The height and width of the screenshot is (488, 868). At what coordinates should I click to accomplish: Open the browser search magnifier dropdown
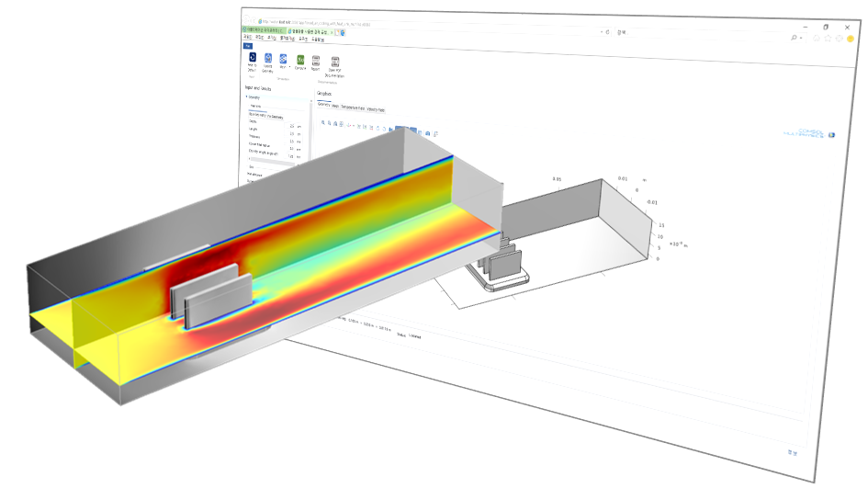click(x=795, y=38)
